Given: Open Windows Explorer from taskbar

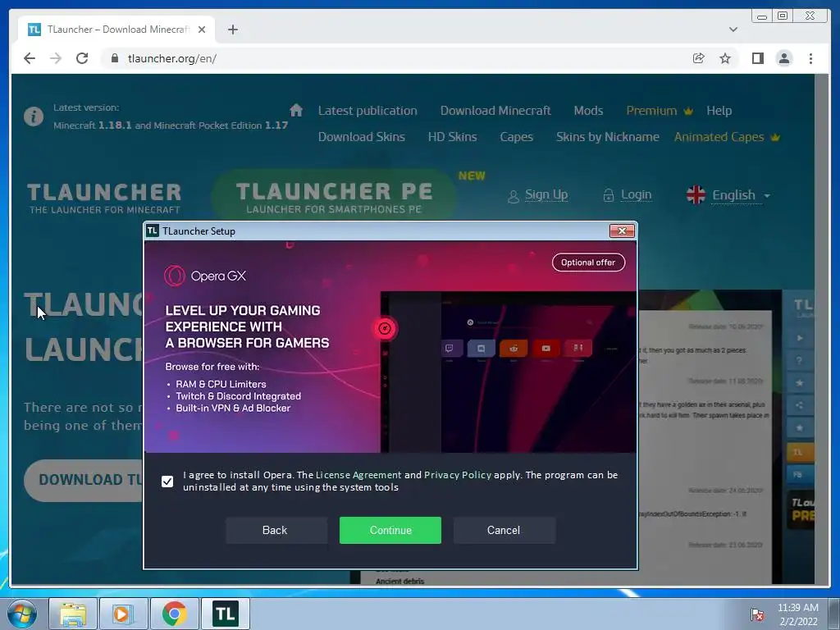Looking at the screenshot, I should point(73,614).
